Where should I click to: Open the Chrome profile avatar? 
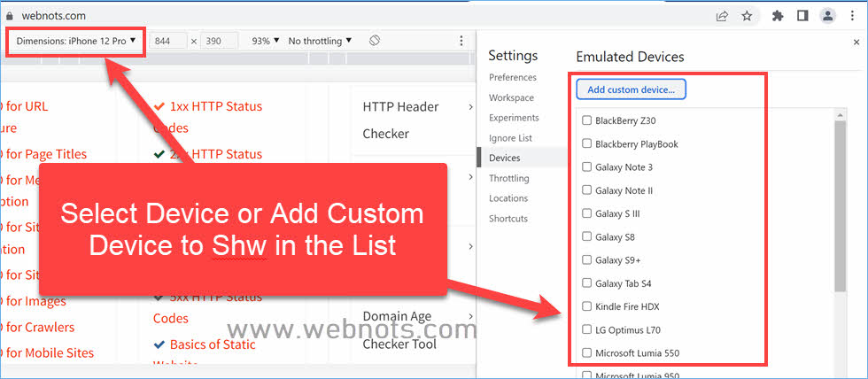tap(828, 15)
